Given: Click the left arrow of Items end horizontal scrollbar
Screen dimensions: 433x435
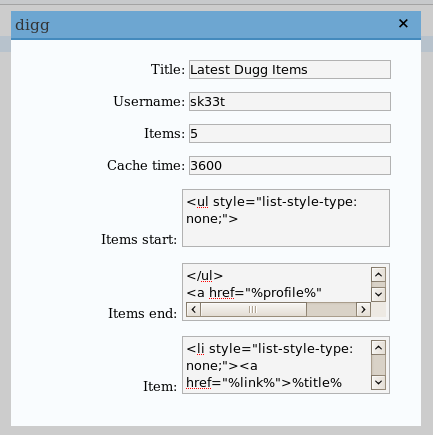Looking at the screenshot, I should click(193, 309).
